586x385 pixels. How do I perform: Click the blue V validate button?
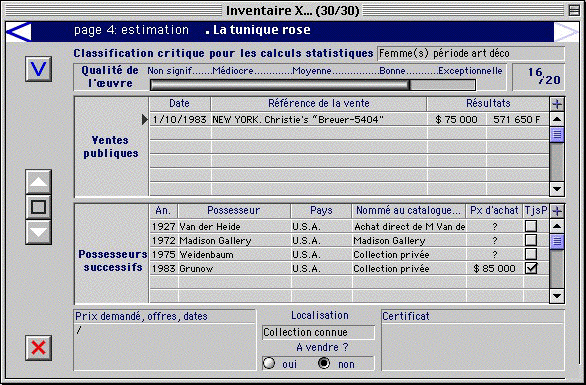pos(38,69)
